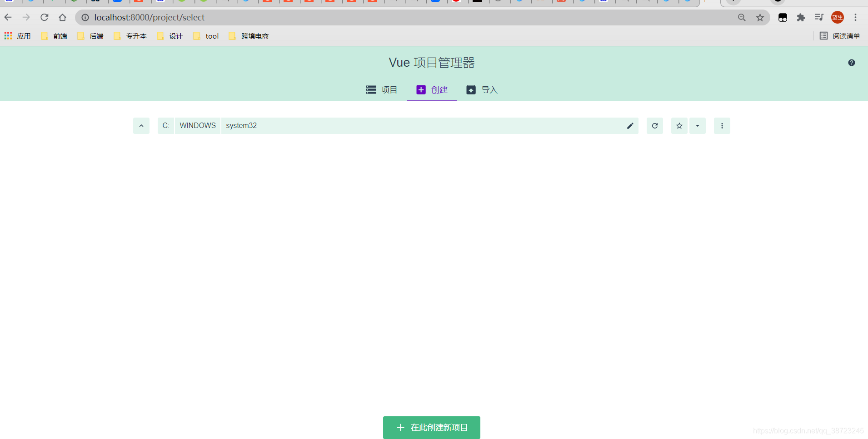Open the media control playlist icon
The width and height of the screenshot is (868, 439).
coord(819,17)
